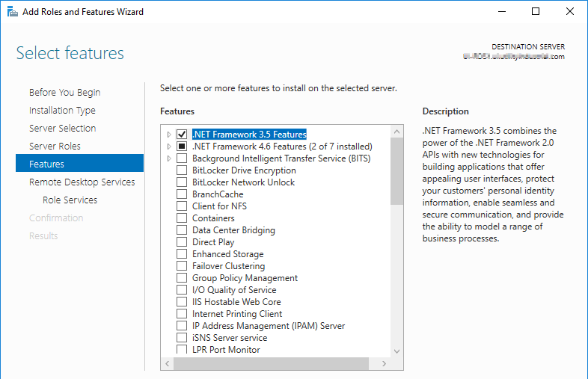Open Remote Desktop Services step

click(x=82, y=182)
